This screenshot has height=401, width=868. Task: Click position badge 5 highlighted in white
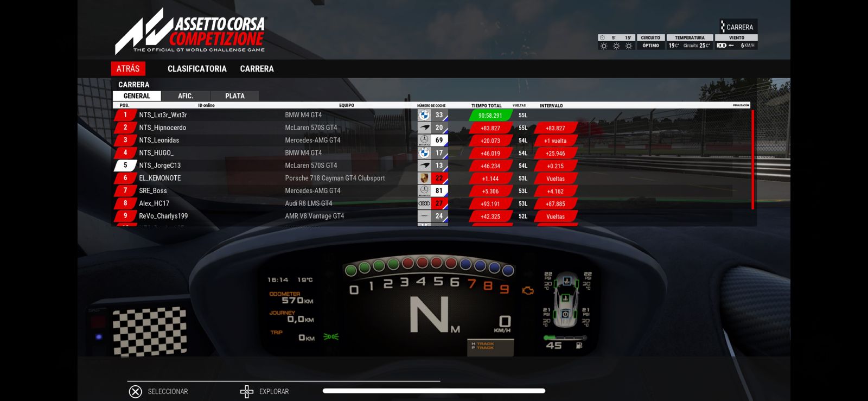point(125,166)
